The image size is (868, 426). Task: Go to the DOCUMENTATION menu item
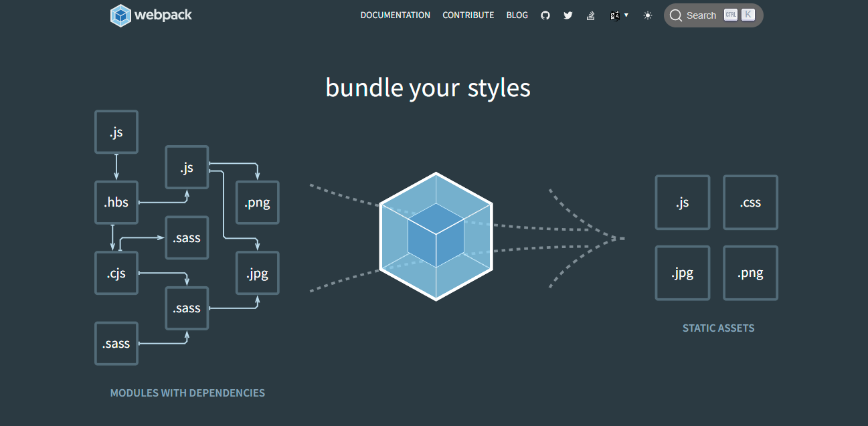click(x=396, y=15)
